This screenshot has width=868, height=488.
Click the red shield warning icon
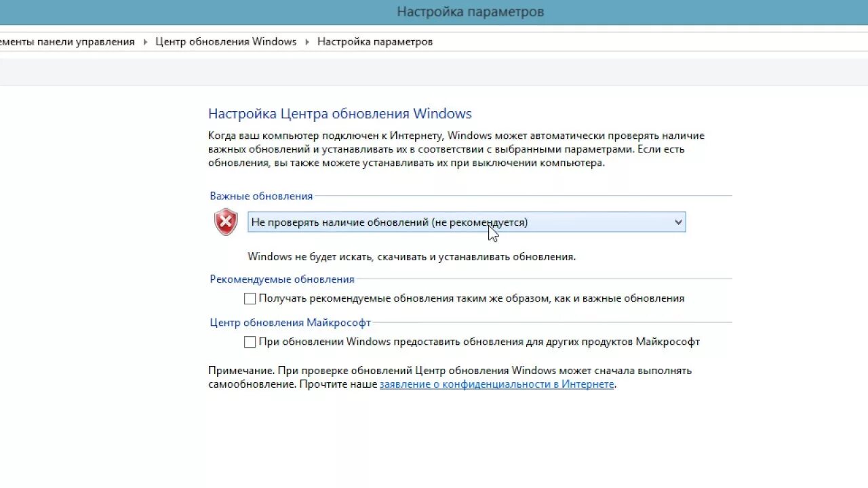[x=226, y=222]
